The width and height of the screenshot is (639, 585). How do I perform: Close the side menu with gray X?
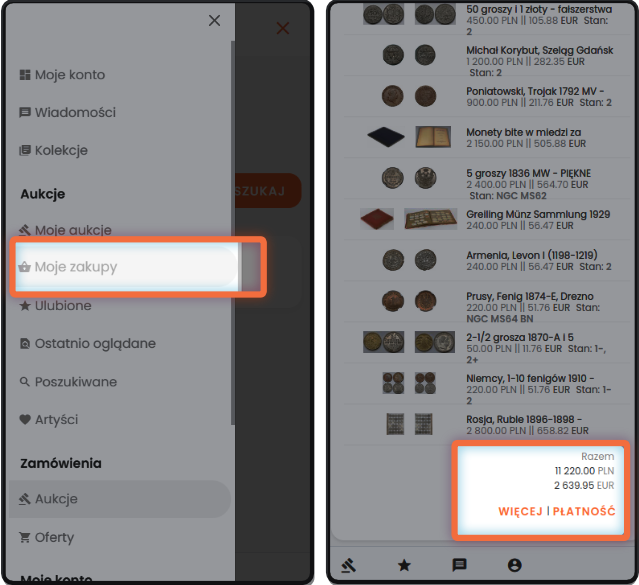coord(214,20)
